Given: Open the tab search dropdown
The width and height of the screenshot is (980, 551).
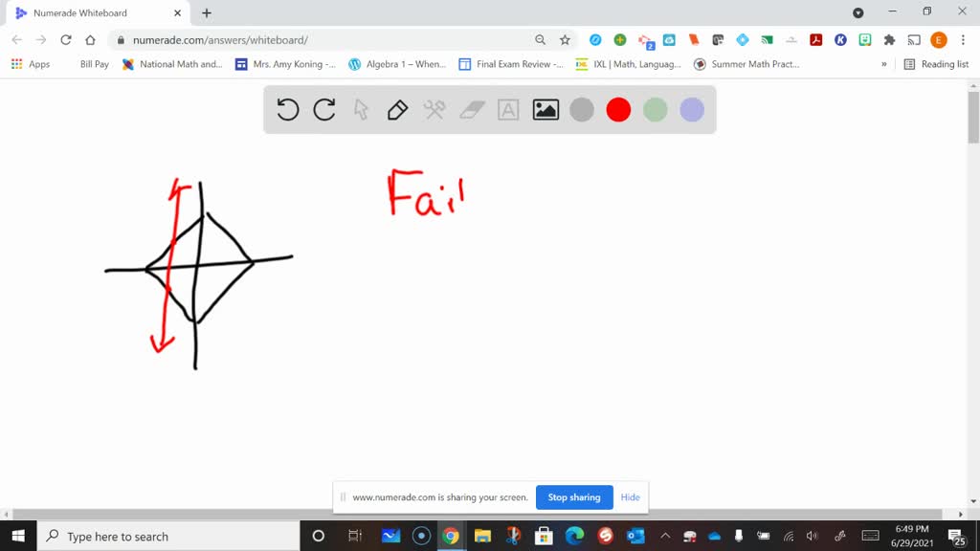Looking at the screenshot, I should pyautogui.click(x=858, y=12).
